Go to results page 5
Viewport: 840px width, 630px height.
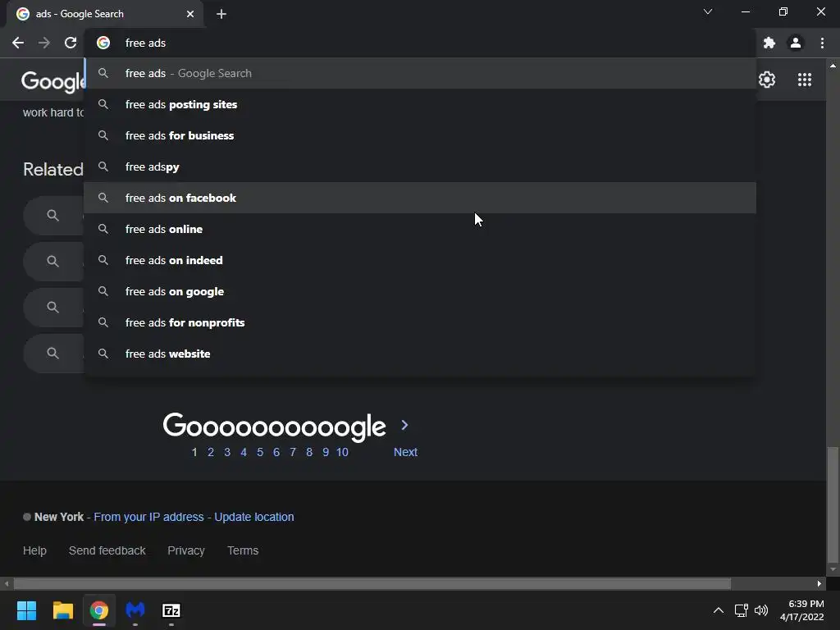pyautogui.click(x=260, y=452)
